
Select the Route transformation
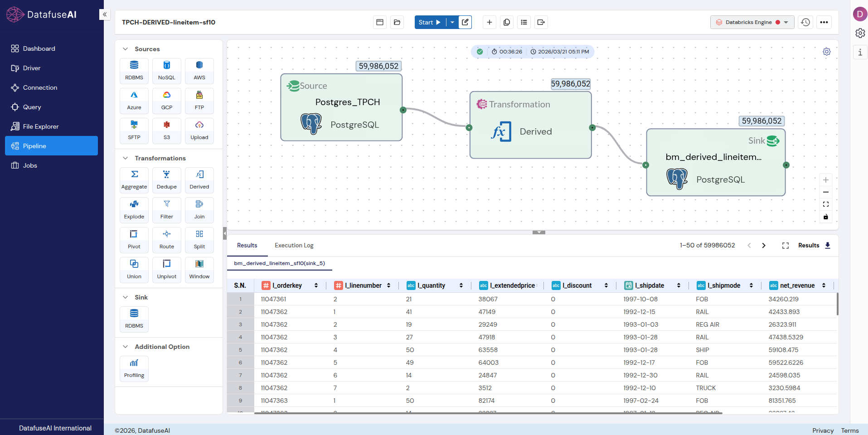click(167, 240)
